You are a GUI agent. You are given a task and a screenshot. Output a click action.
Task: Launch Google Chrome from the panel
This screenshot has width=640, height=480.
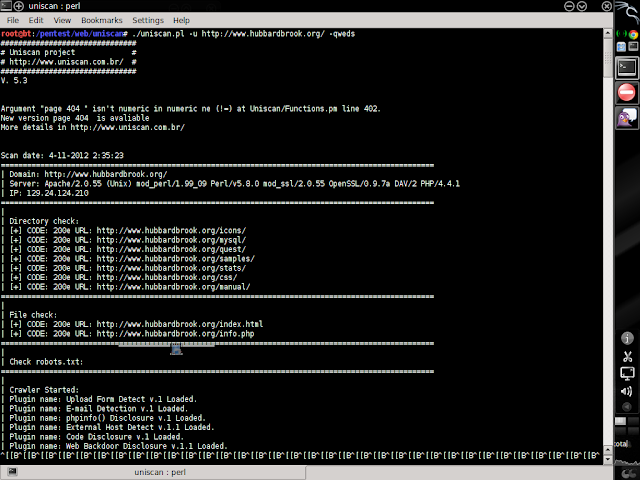633,34
